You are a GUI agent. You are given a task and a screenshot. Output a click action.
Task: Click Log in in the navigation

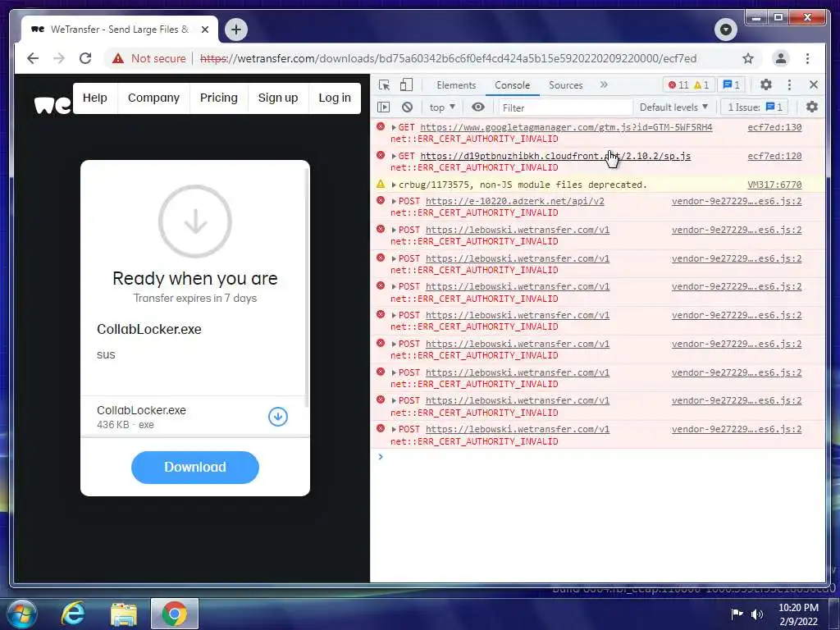[x=335, y=98]
